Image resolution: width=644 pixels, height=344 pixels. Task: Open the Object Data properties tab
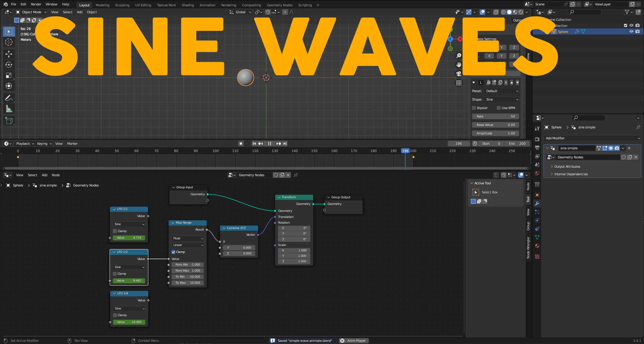click(x=537, y=237)
